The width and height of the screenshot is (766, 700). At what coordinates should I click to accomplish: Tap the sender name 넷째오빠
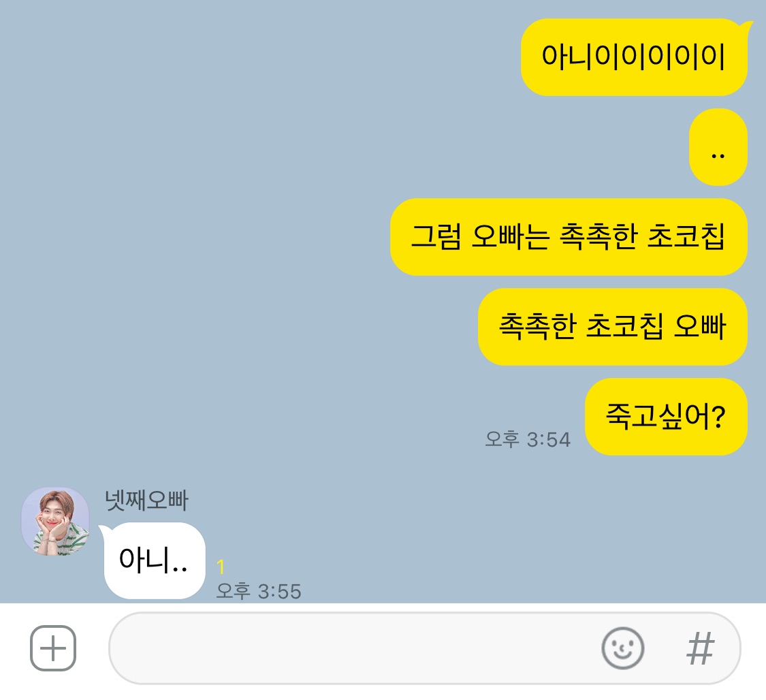[x=146, y=500]
